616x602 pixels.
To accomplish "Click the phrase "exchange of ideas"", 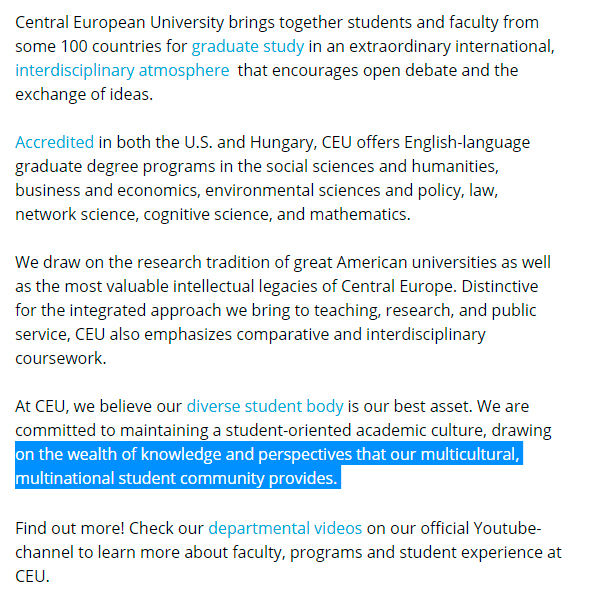I will 82,94.
